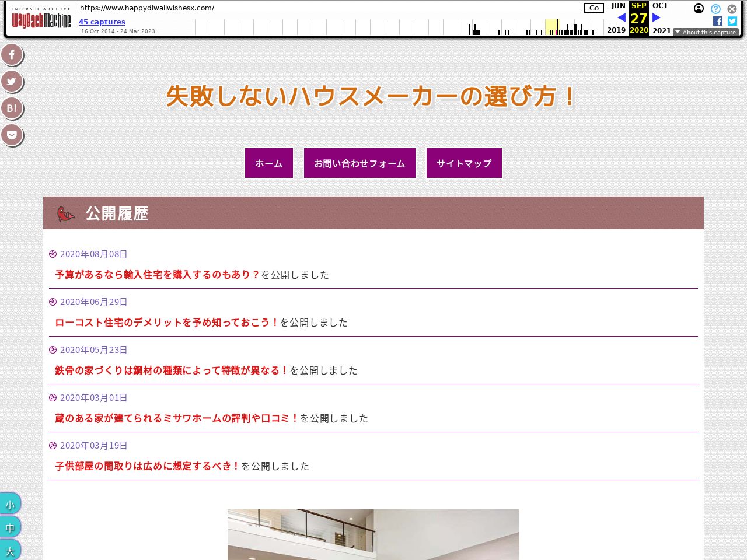Click the Wayback URL input field
The image size is (747, 560).
click(x=330, y=8)
